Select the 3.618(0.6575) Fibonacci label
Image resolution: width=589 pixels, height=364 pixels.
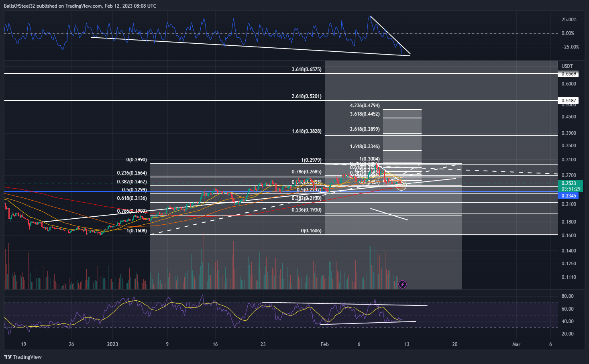coord(306,69)
